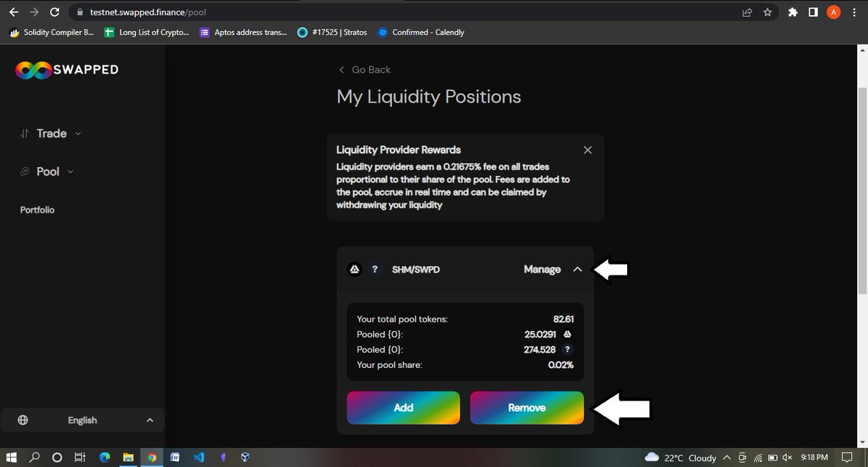This screenshot has height=467, width=868.
Task: Click the browser forward arrow
Action: click(x=34, y=12)
